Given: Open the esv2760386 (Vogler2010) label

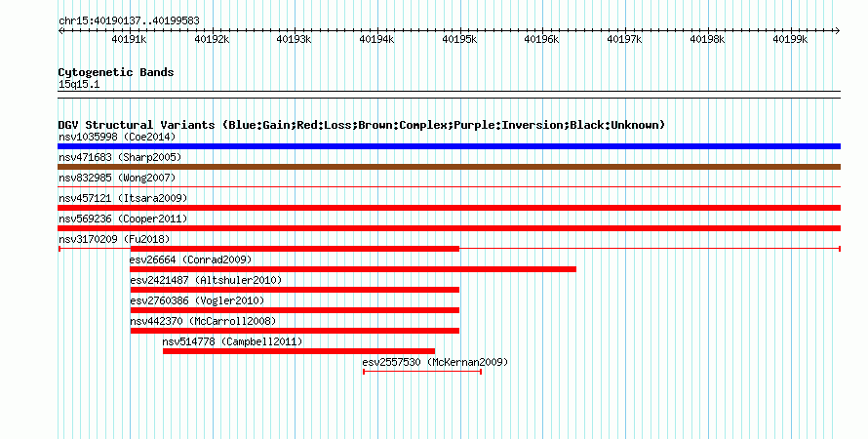Looking at the screenshot, I should [197, 300].
